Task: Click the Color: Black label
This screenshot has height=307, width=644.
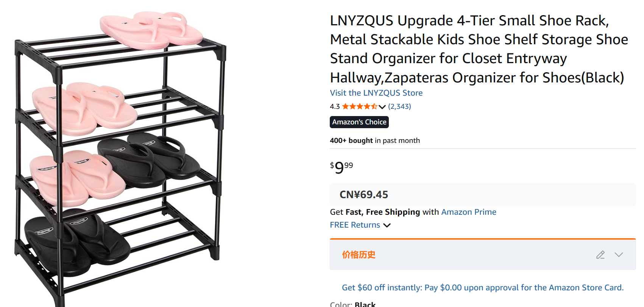Action: [352, 304]
